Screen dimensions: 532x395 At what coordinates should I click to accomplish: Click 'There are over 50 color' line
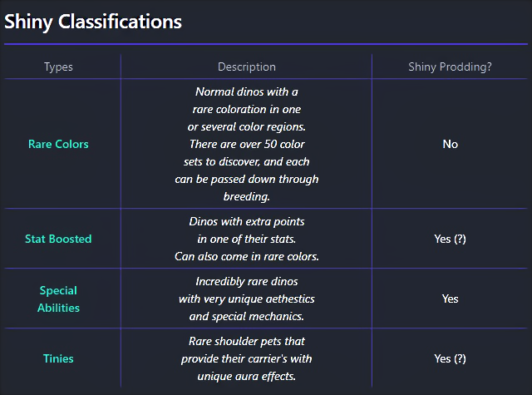[247, 144]
